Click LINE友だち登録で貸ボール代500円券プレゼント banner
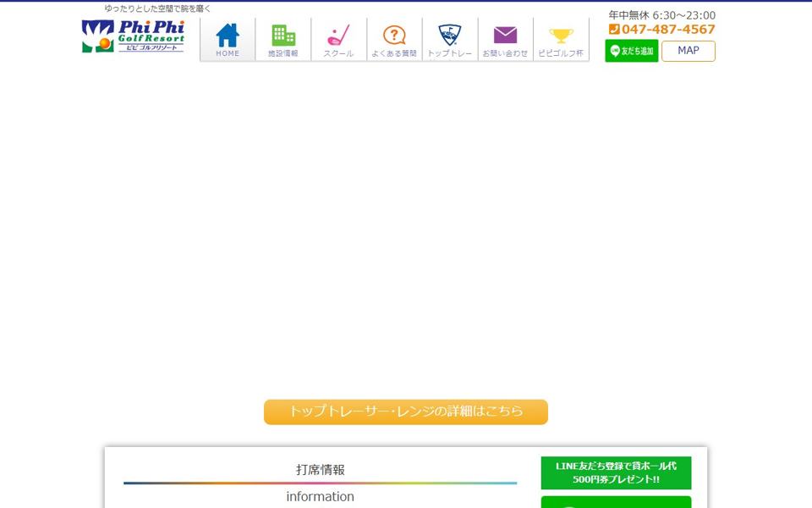 pyautogui.click(x=616, y=472)
